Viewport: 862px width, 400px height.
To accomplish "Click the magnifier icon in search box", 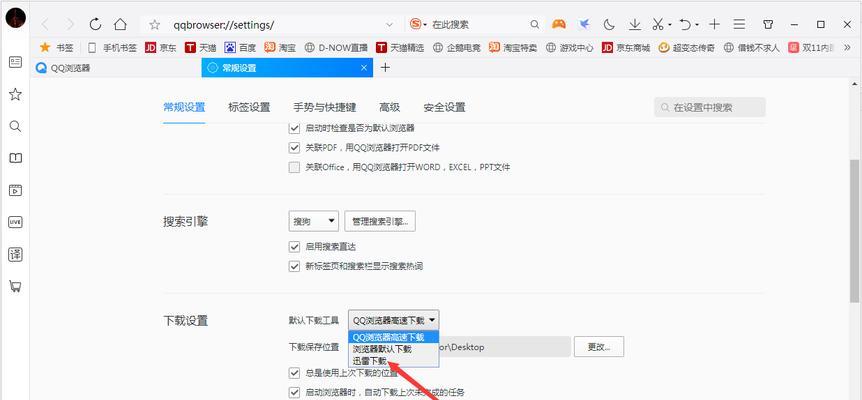I will 534,25.
